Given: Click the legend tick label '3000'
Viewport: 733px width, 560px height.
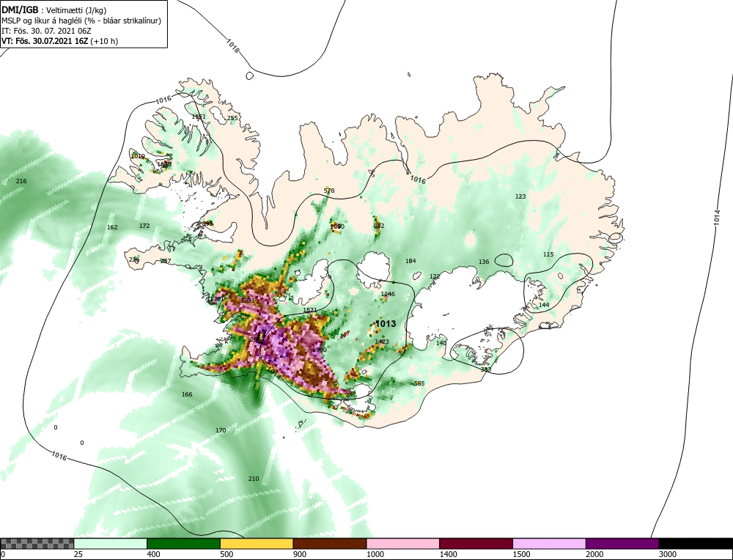Looking at the screenshot, I should point(668,554).
